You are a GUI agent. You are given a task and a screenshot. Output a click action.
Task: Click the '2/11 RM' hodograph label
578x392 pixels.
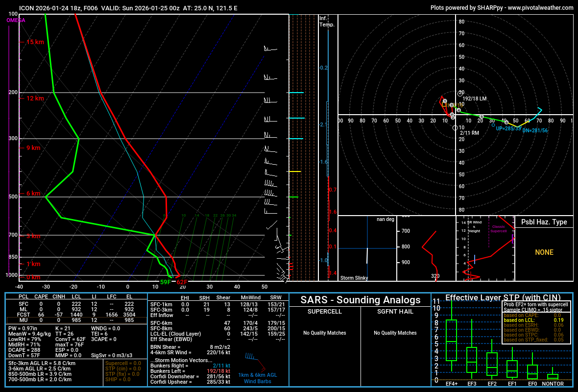[469, 133]
